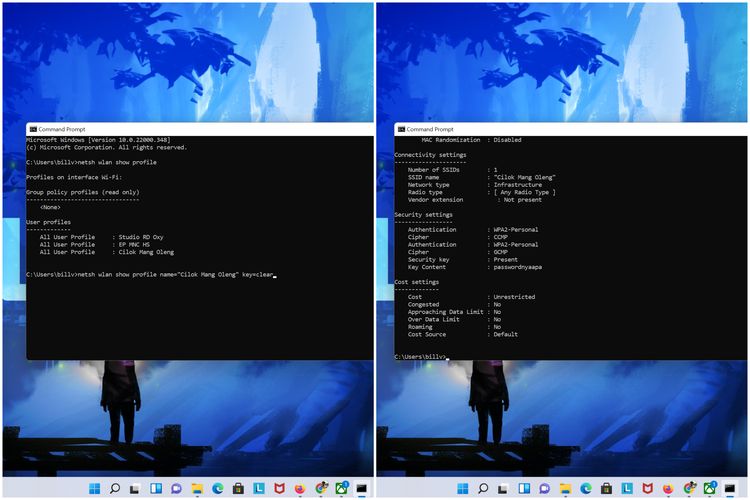Click "Studio RD Oxy" profile line
The height and width of the screenshot is (500, 750).
point(101,237)
